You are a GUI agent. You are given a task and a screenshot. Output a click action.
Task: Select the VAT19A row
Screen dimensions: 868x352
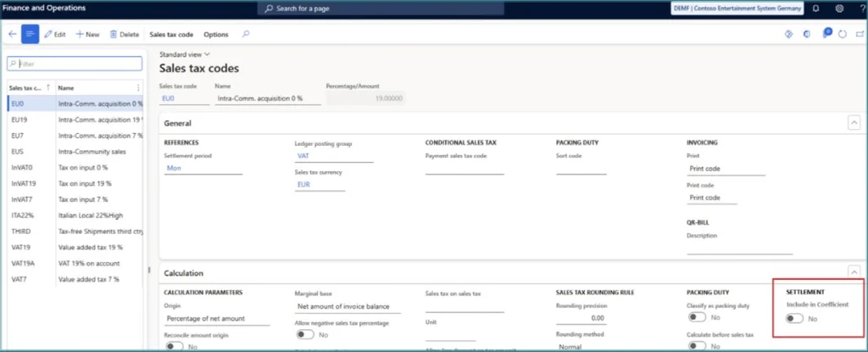75,263
